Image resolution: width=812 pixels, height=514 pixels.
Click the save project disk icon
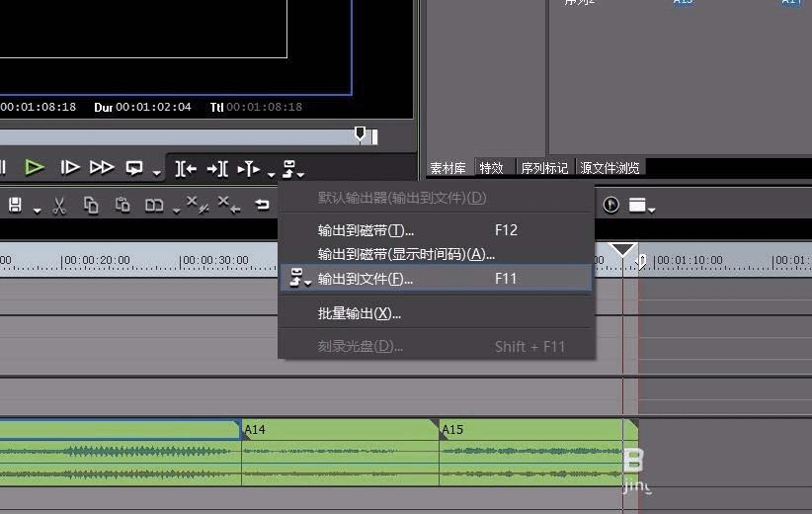pyautogui.click(x=15, y=206)
